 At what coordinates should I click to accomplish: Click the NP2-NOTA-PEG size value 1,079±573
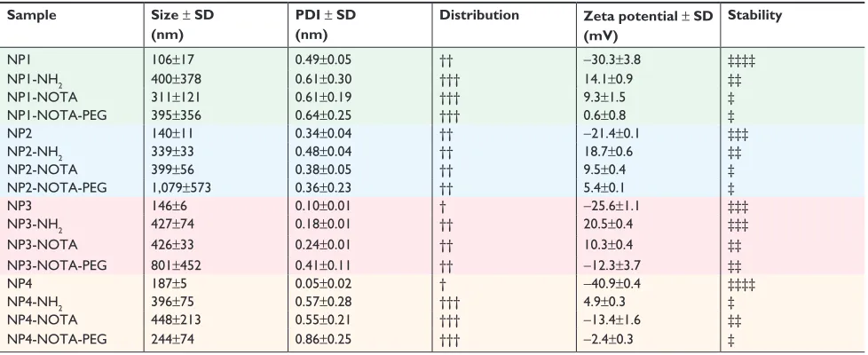click(x=181, y=188)
